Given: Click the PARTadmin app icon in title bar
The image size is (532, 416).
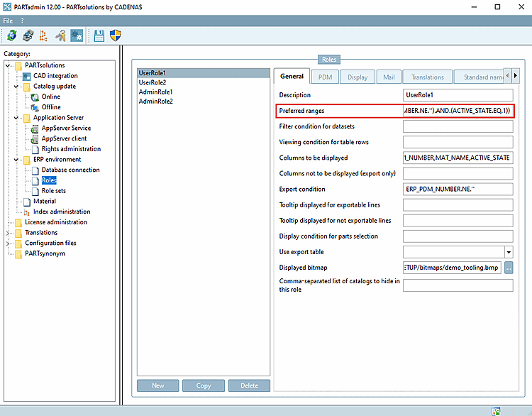Looking at the screenshot, I should click(x=7, y=7).
